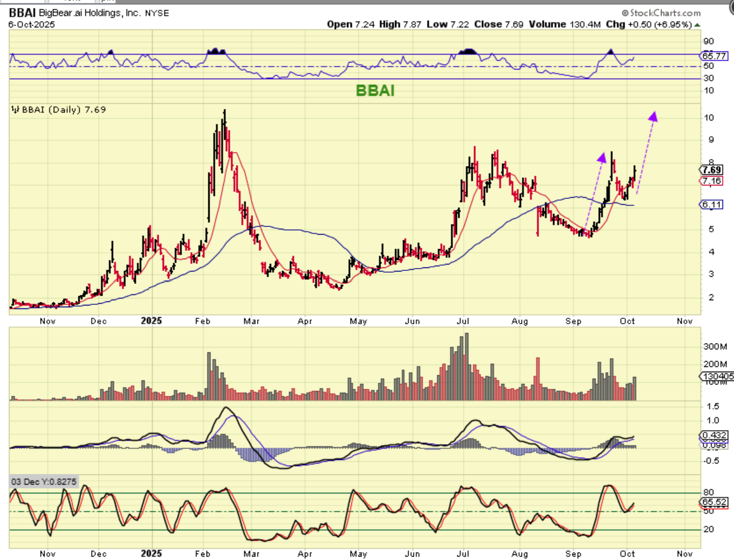
Task: Click the 03 Dec Y:0.8275 crosshair readout
Action: [x=44, y=482]
